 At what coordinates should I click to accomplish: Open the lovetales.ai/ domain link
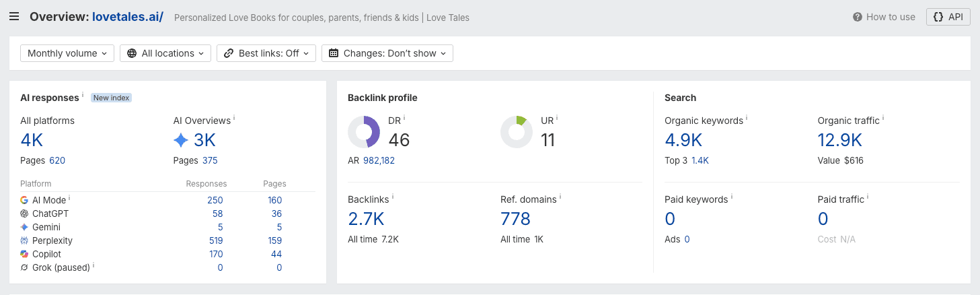point(127,17)
